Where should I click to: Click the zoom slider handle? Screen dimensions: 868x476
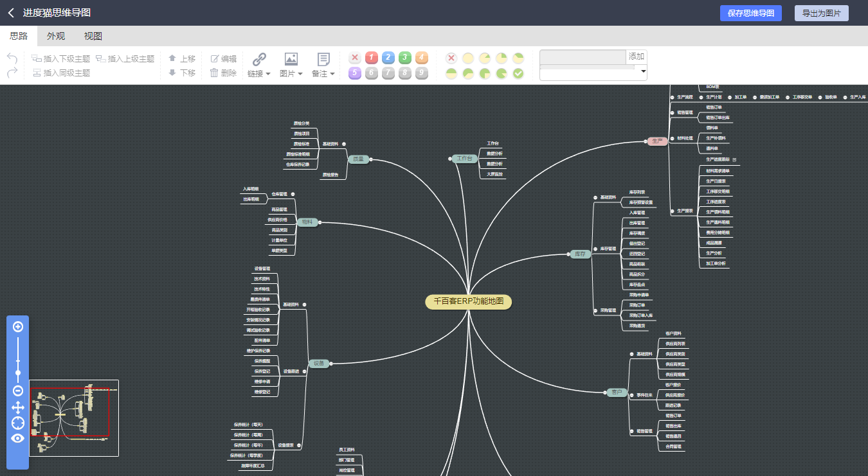tap(18, 373)
